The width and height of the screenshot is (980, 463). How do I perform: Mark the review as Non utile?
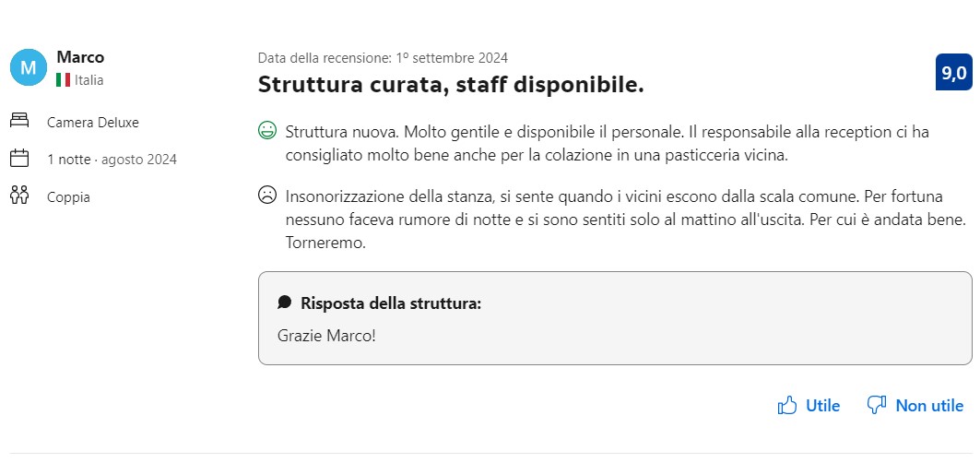click(928, 405)
